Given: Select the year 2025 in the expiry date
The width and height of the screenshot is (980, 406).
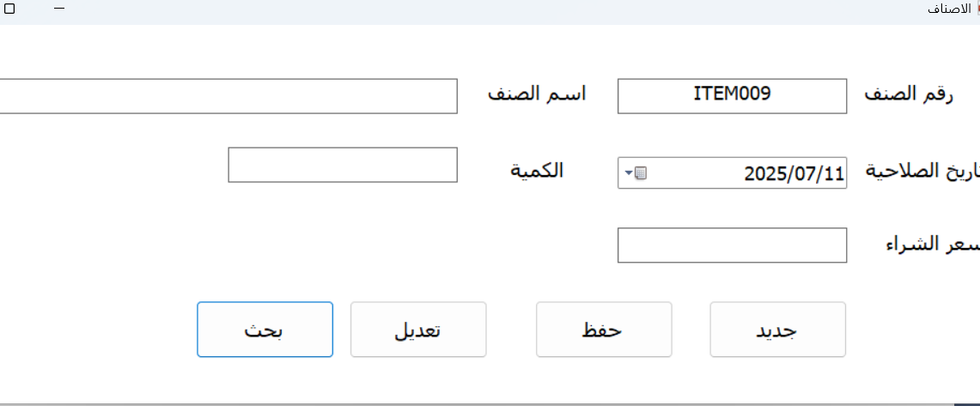Looking at the screenshot, I should pyautogui.click(x=764, y=173).
